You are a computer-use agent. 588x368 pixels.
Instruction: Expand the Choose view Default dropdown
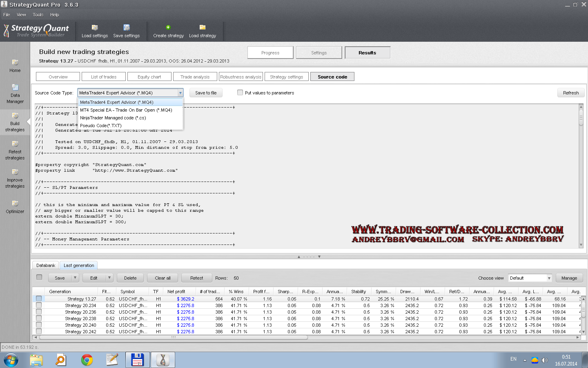(x=549, y=278)
